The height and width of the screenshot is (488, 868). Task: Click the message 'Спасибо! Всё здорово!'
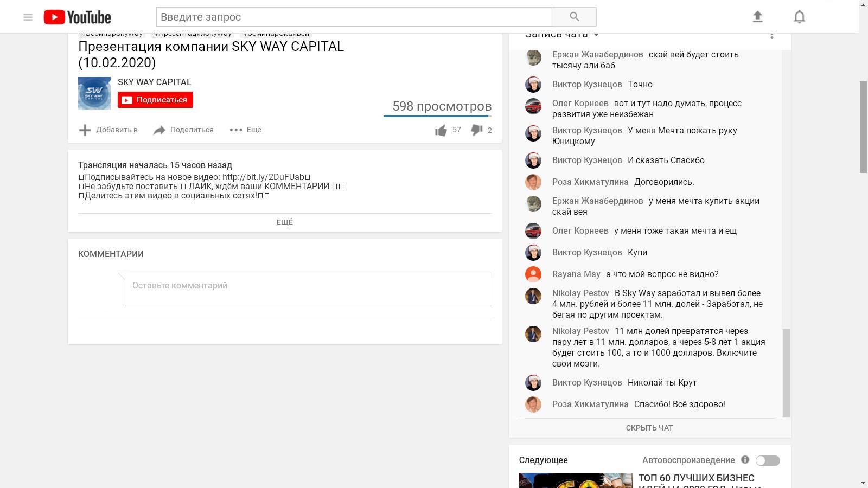(680, 404)
